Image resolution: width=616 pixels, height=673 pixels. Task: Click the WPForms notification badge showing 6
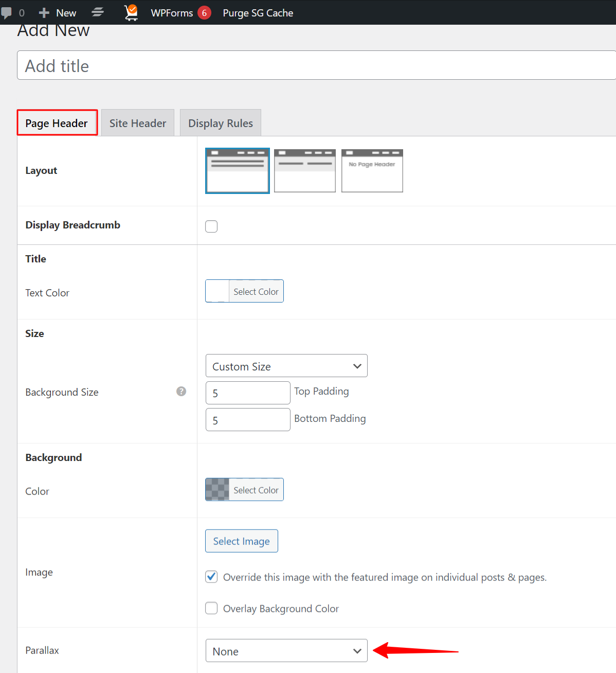(x=204, y=13)
